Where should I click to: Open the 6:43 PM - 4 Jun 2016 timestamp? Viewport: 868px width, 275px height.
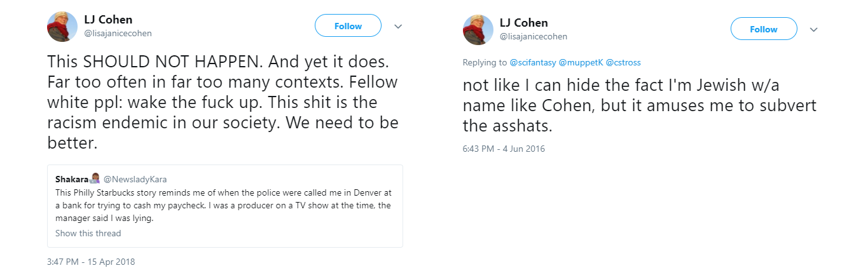(x=504, y=149)
